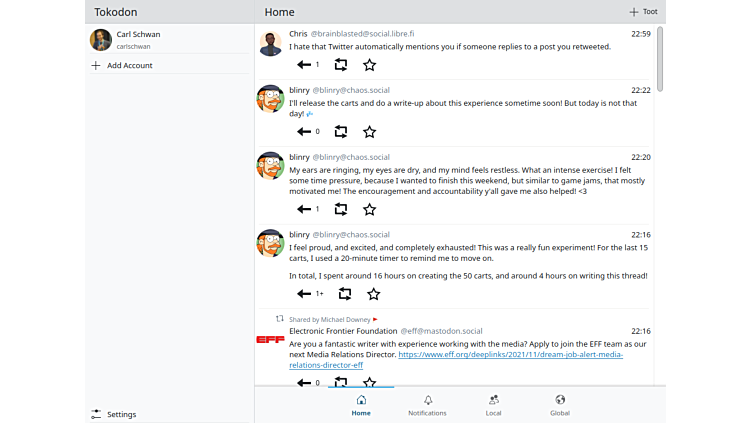Boost blinry's 22:16 post about 50 carts
Viewport: 752px width, 423px height.
[345, 294]
